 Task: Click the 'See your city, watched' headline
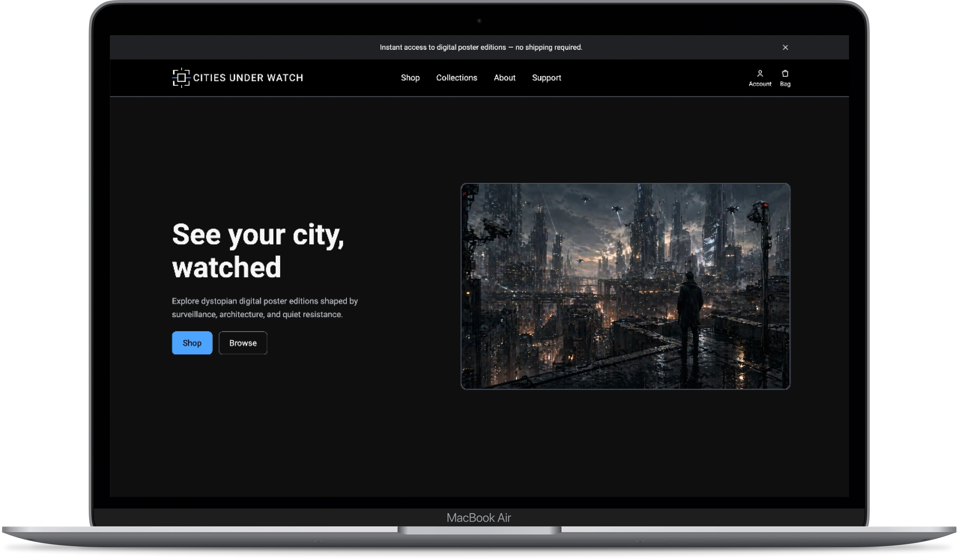coord(258,251)
